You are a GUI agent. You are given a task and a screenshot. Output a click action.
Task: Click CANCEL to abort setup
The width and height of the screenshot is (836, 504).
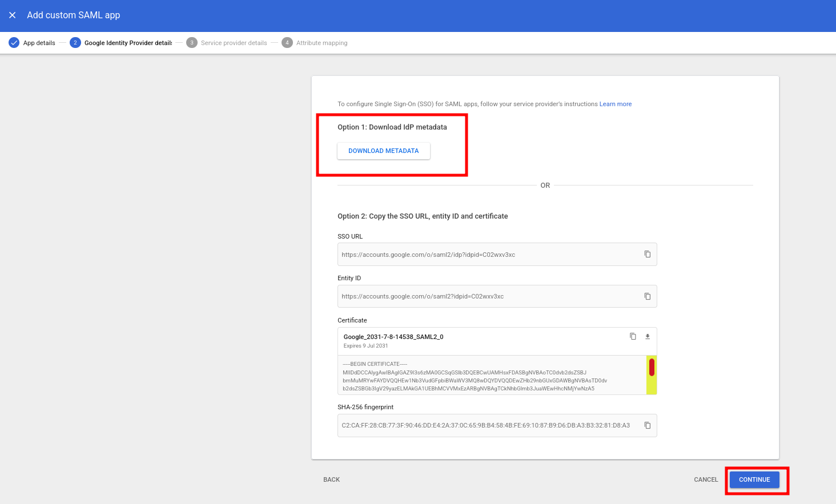coord(706,479)
